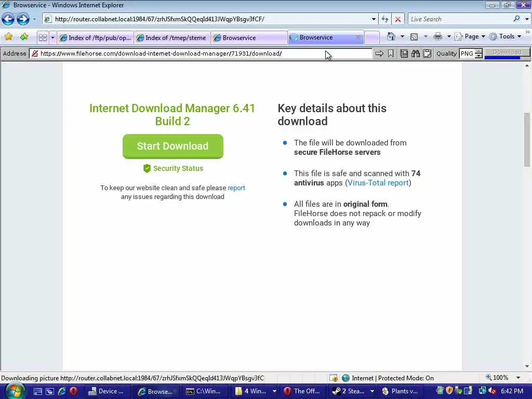This screenshot has width=532, height=399.
Task: Launch Opera from quick launch
Action: click(73, 391)
